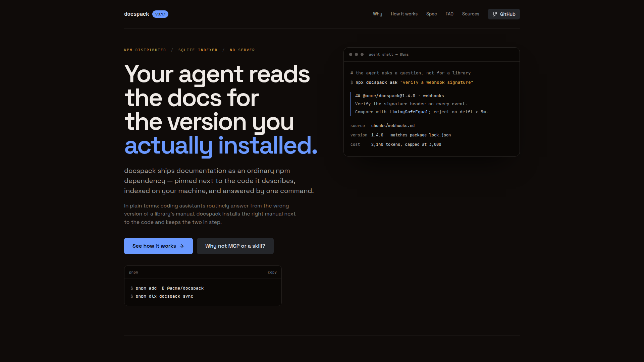Click the terminal comment about agent asking
644x362 pixels.
[411, 73]
